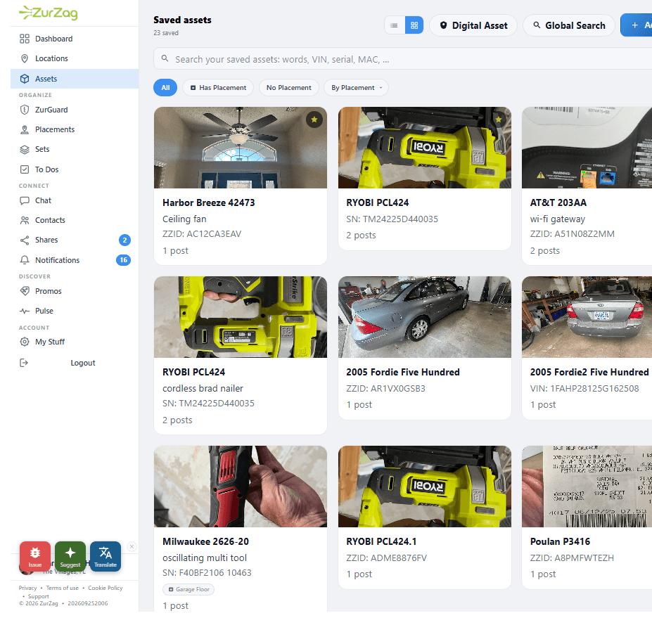This screenshot has width=652, height=644.
Task: Open the 2005 Fordie Five Hundred car photo
Action: pyautogui.click(x=425, y=317)
